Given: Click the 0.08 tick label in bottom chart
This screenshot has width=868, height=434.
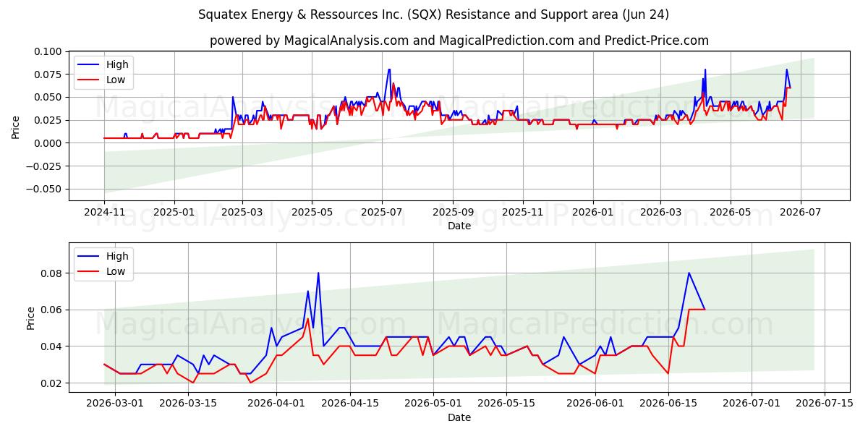Looking at the screenshot, I should [x=51, y=273].
